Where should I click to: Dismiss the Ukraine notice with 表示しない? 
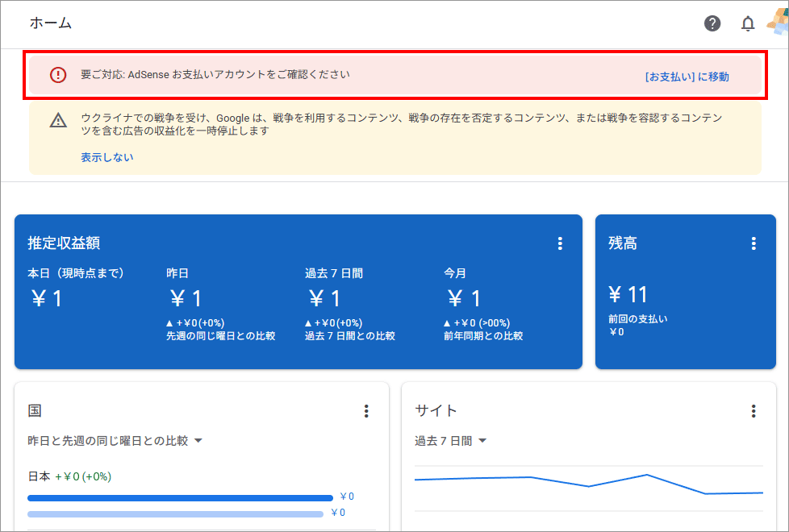(x=107, y=157)
